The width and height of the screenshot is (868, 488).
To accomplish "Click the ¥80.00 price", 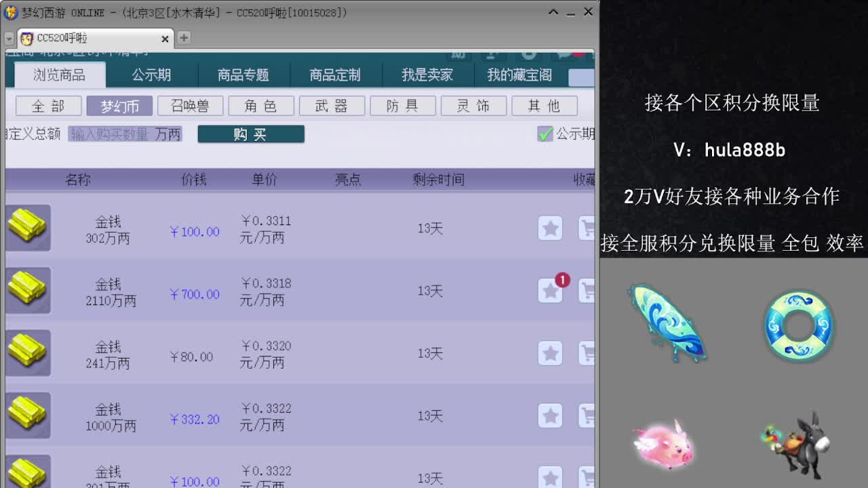I will (191, 357).
